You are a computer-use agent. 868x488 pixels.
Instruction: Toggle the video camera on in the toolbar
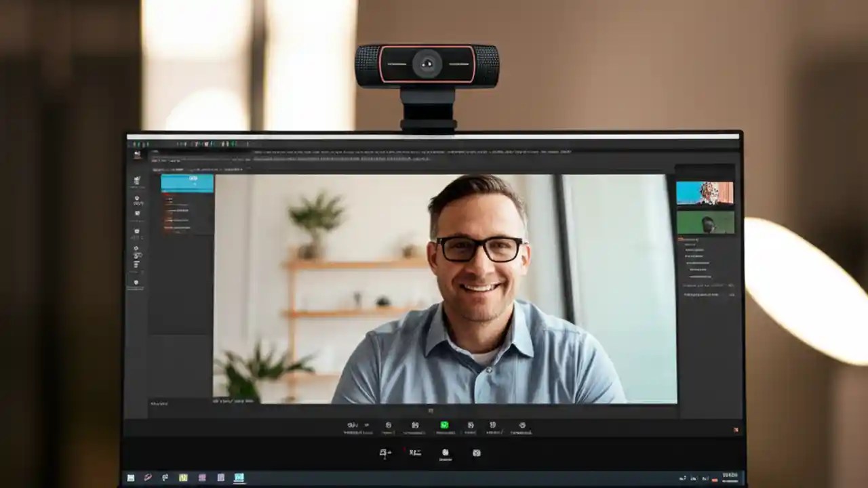[x=389, y=425]
